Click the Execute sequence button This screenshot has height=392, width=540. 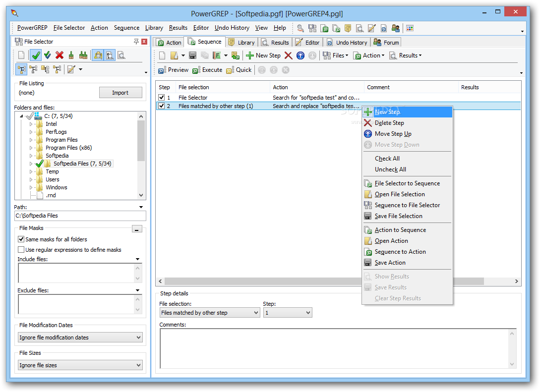207,70
